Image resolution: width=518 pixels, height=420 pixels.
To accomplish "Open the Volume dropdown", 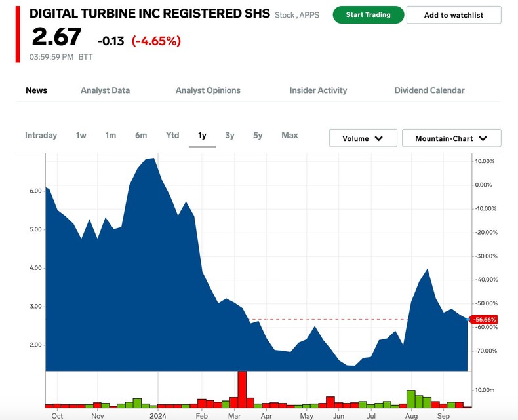I will pos(363,138).
